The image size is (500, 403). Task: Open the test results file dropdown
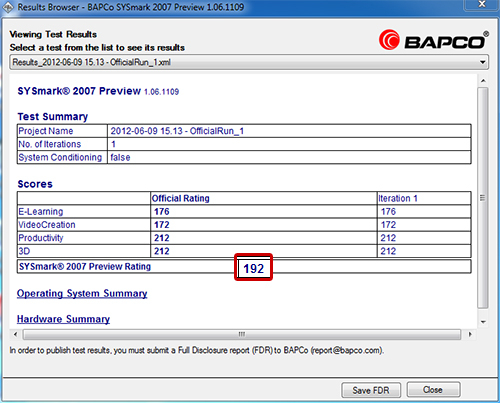(249, 62)
